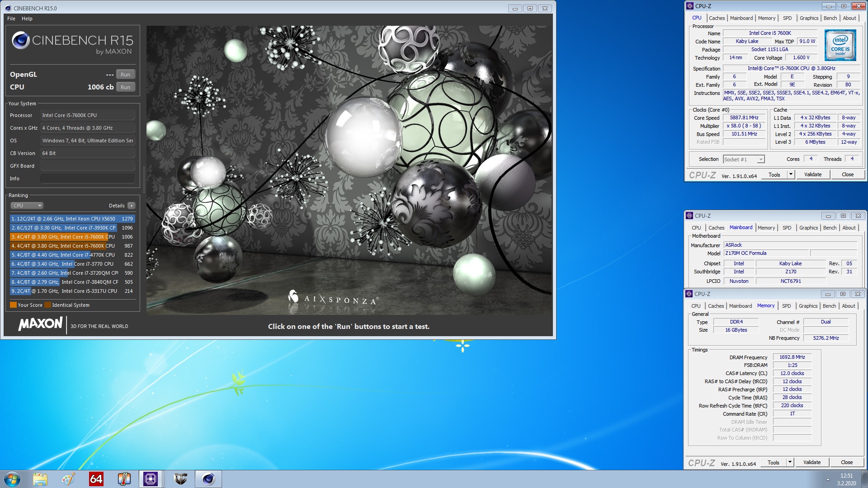Click the Mainboard CPU-Z window title icon

689,216
